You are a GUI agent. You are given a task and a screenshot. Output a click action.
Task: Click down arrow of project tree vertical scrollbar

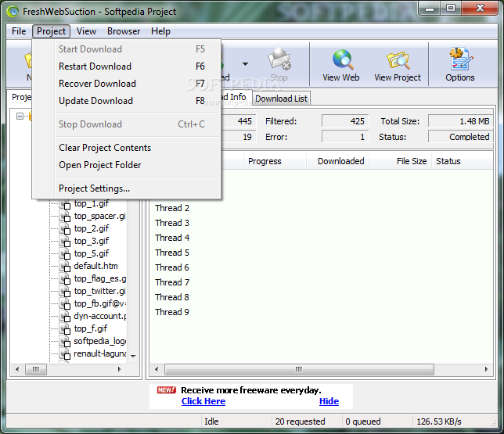click(x=133, y=356)
